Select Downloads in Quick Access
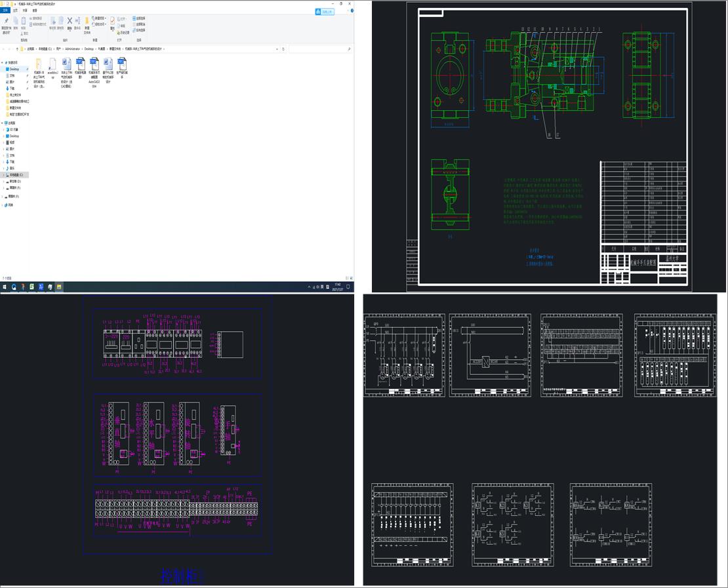Image resolution: width=728 pixels, height=588 pixels. pyautogui.click(x=12, y=88)
